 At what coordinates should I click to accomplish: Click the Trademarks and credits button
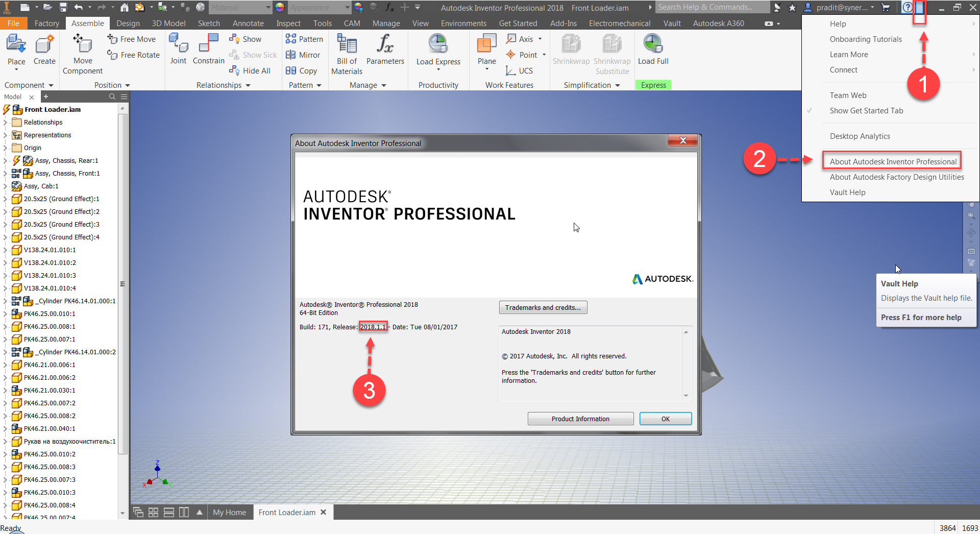[543, 308]
